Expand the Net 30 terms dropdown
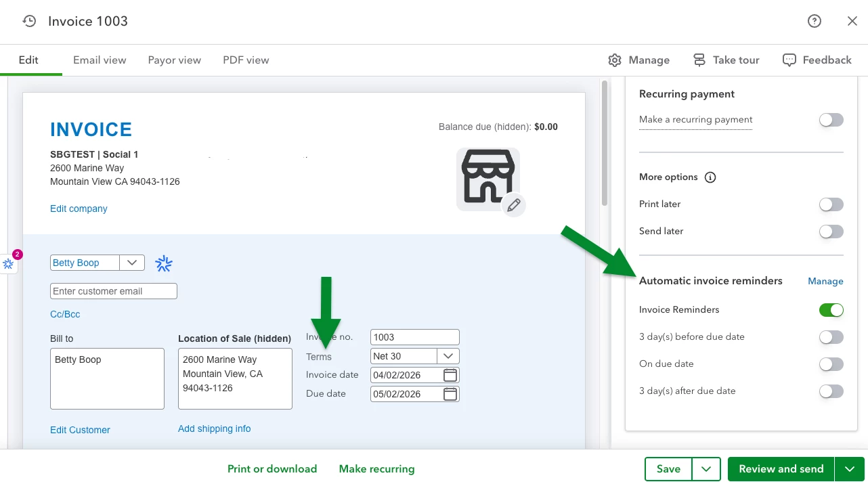Image resolution: width=868 pixels, height=484 pixels. click(x=448, y=356)
